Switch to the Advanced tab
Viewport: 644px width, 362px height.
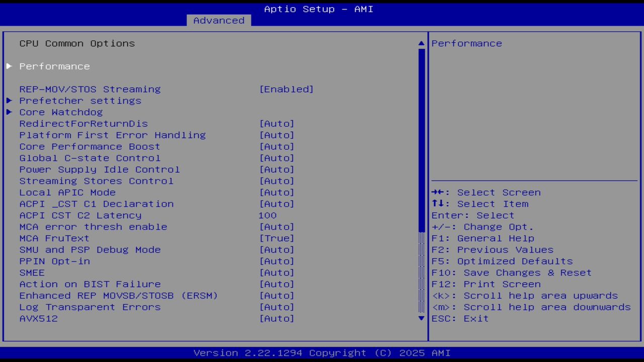pos(218,20)
